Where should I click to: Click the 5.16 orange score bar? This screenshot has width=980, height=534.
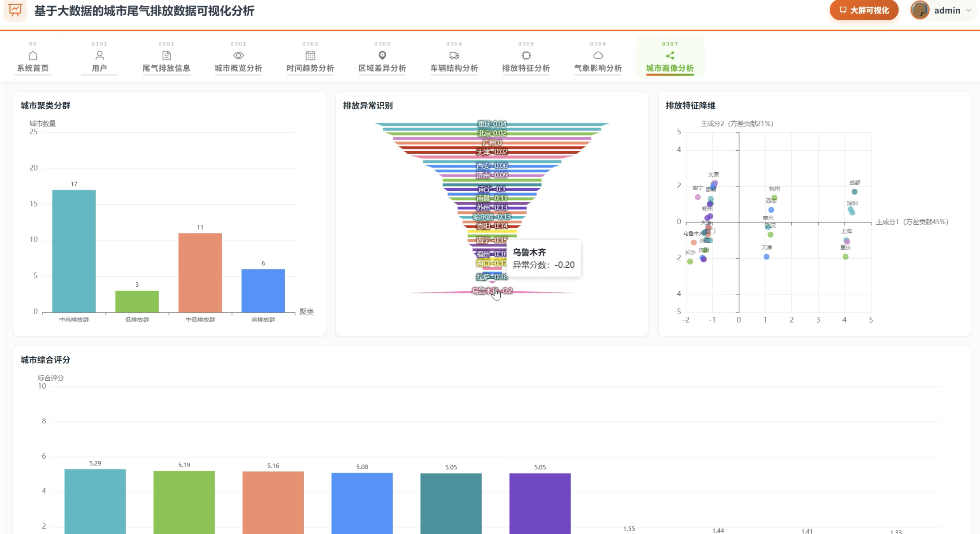(x=273, y=503)
